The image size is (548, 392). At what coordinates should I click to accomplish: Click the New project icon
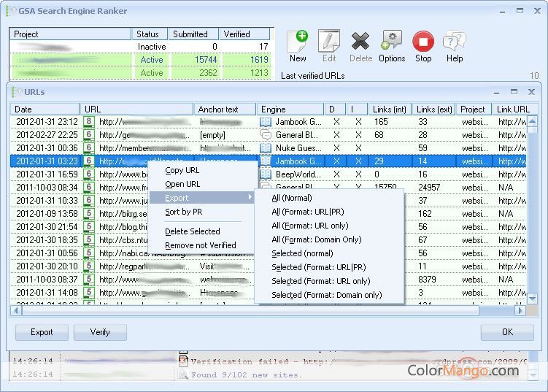pos(298,42)
